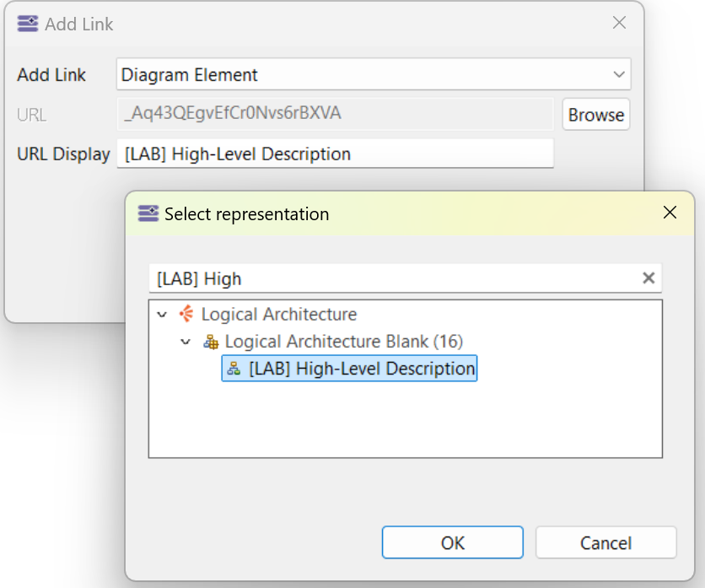This screenshot has width=705, height=588.
Task: Collapse the Logical Architecture Blank (16) node
Action: click(186, 342)
